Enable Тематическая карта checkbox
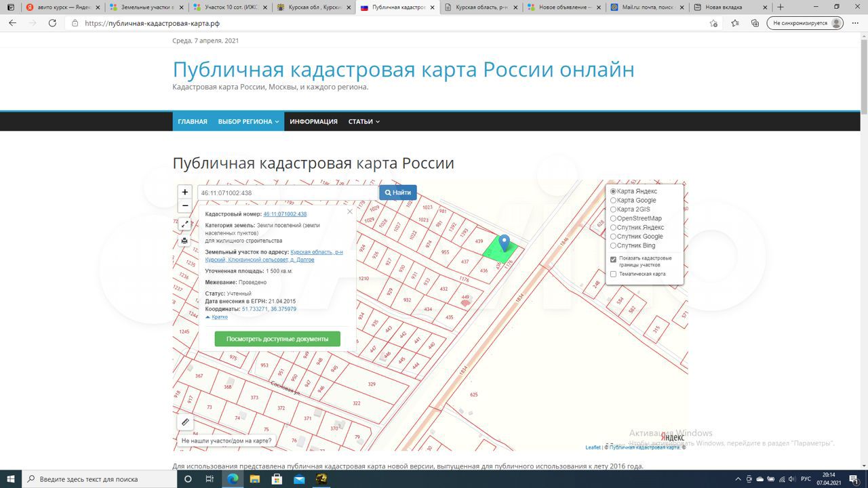The width and height of the screenshot is (868, 488). (613, 274)
